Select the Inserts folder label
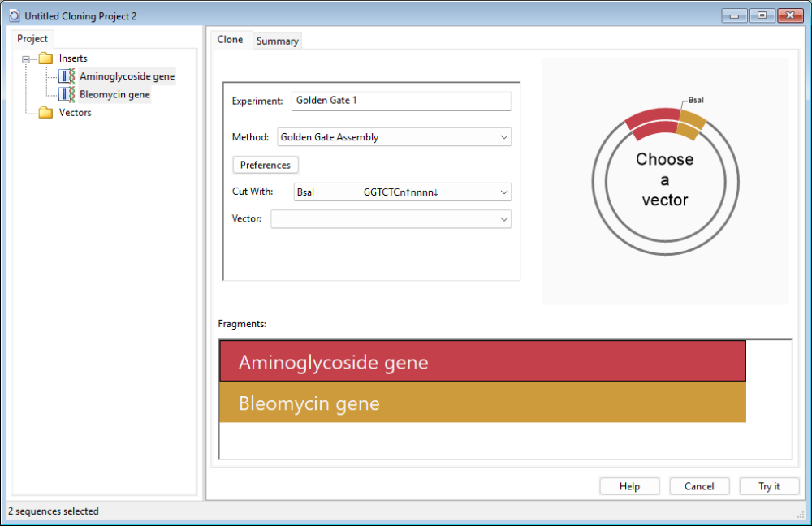The image size is (812, 526). pos(73,58)
